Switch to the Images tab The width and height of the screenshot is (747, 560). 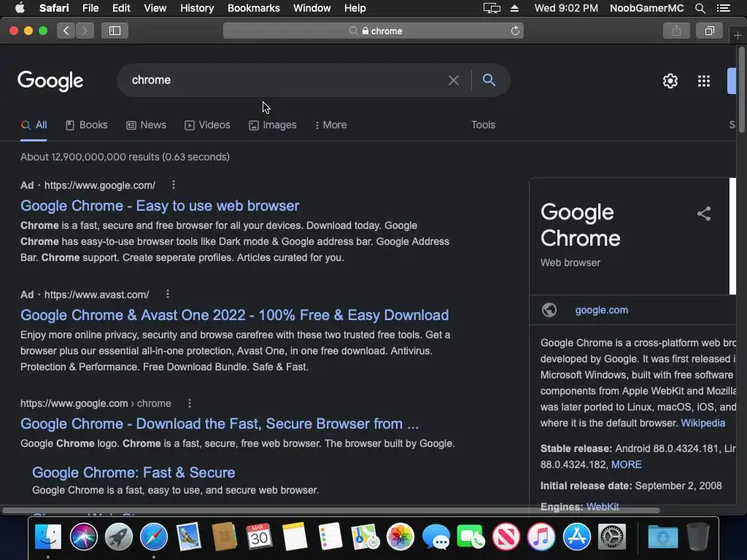click(x=273, y=125)
